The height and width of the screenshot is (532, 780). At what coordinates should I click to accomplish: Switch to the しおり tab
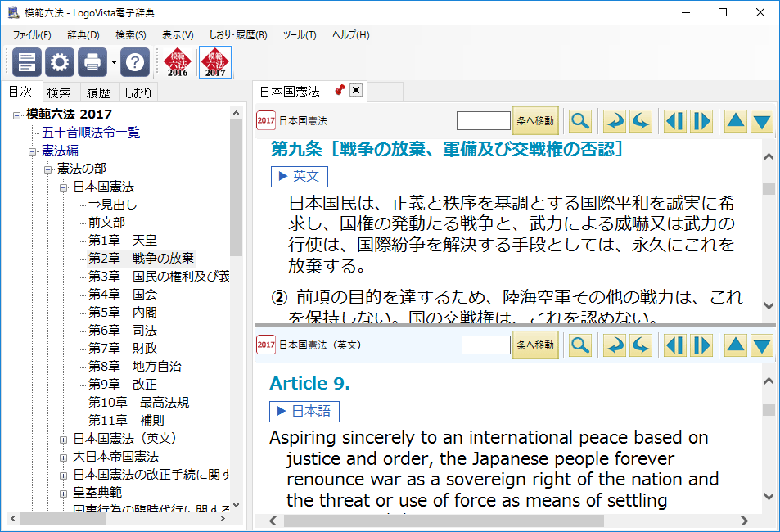[x=138, y=92]
